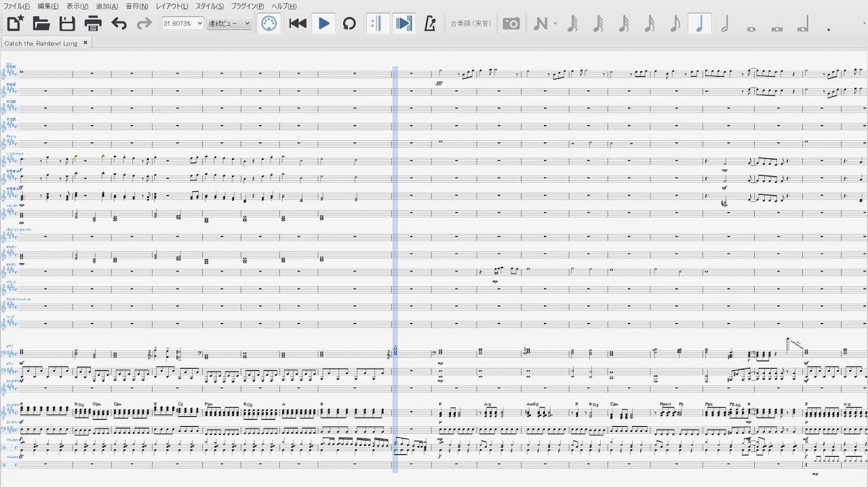The image size is (868, 488).
Task: Open the プラグイン(P) menu
Action: tap(248, 6)
